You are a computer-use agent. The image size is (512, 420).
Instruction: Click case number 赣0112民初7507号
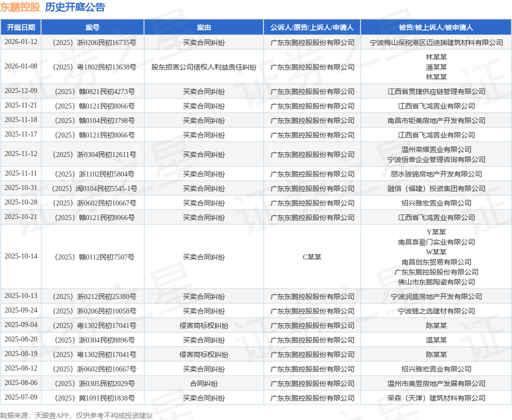tap(94, 257)
